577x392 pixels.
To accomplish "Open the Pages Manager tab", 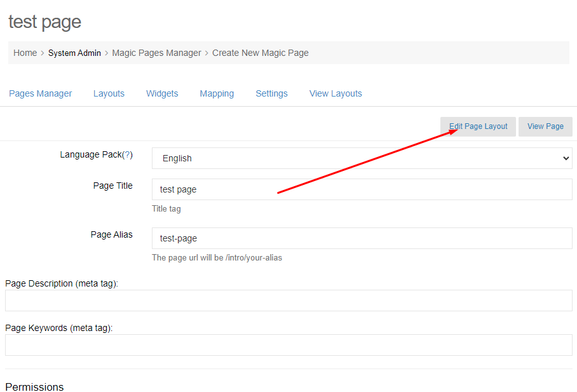I will tap(41, 93).
